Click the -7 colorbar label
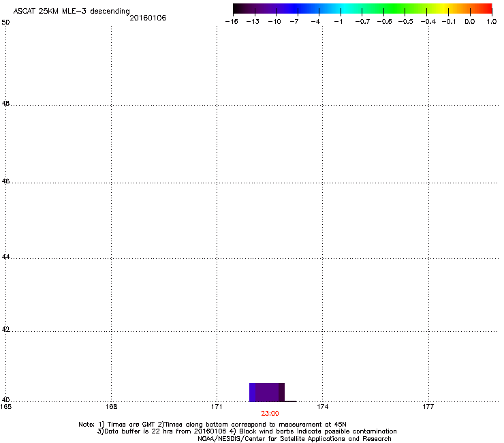The image size is (504, 443). 294,22
